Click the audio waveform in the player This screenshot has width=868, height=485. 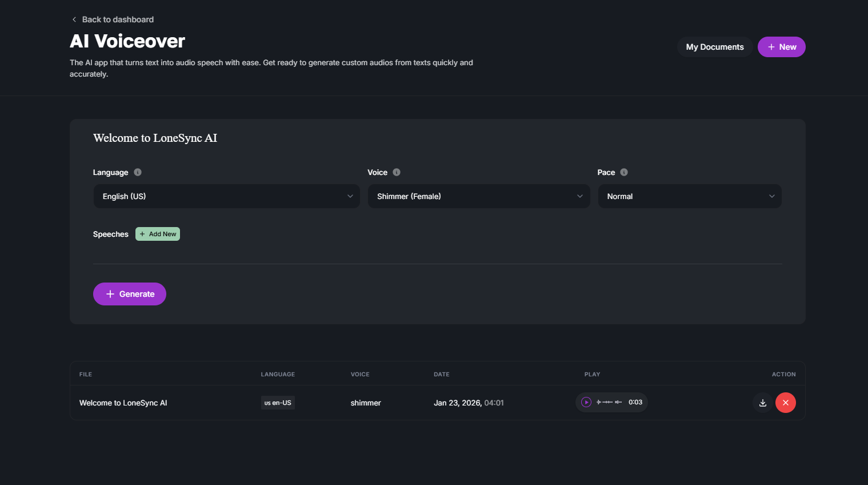(609, 402)
